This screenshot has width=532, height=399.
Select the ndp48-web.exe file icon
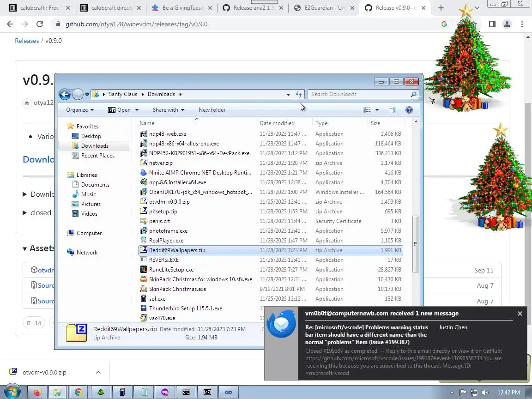coord(144,133)
